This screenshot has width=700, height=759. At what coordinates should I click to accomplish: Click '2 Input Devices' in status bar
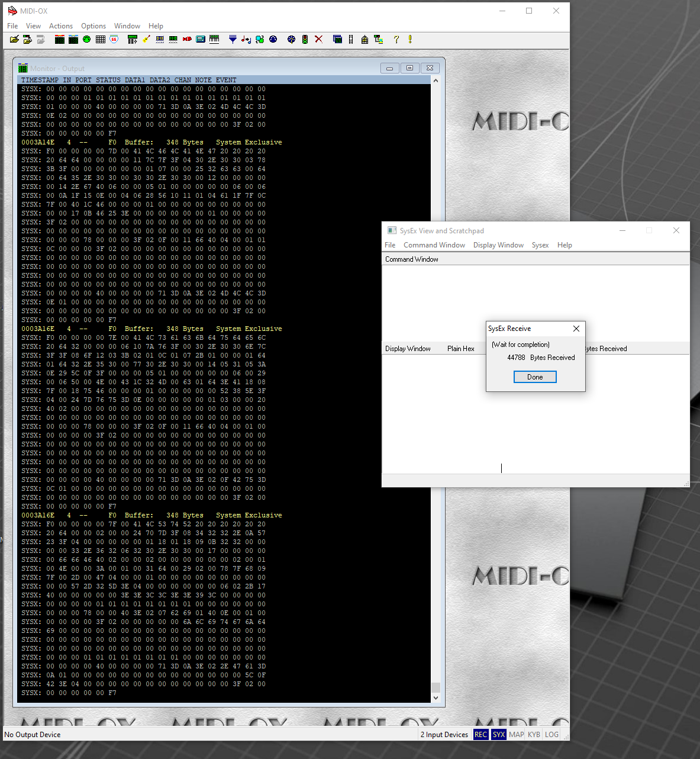444,735
